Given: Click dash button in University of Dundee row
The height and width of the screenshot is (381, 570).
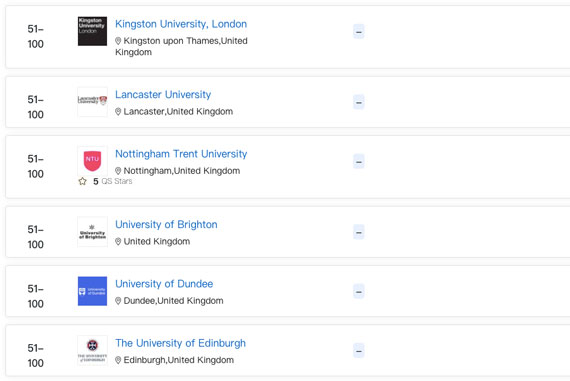Looking at the screenshot, I should coord(359,291).
